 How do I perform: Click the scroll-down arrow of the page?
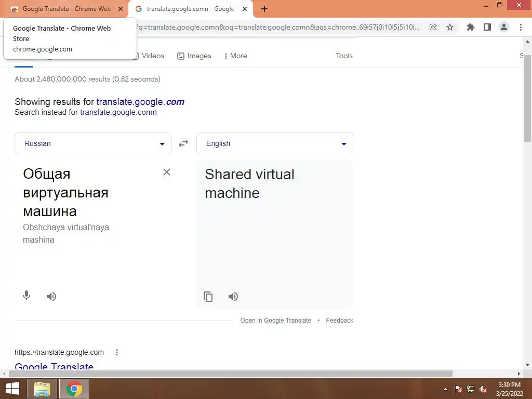pos(527,365)
